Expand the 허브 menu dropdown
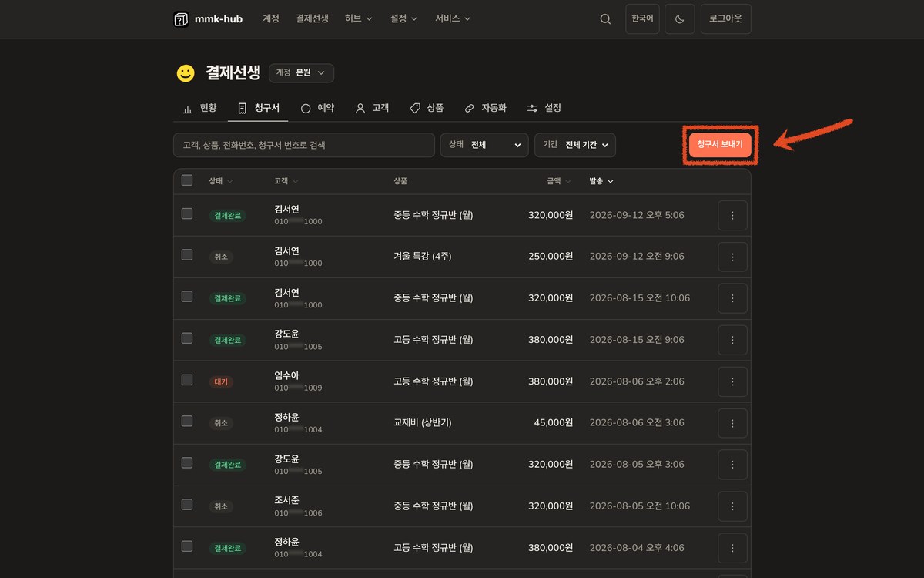Image resolution: width=924 pixels, height=578 pixels. click(359, 18)
